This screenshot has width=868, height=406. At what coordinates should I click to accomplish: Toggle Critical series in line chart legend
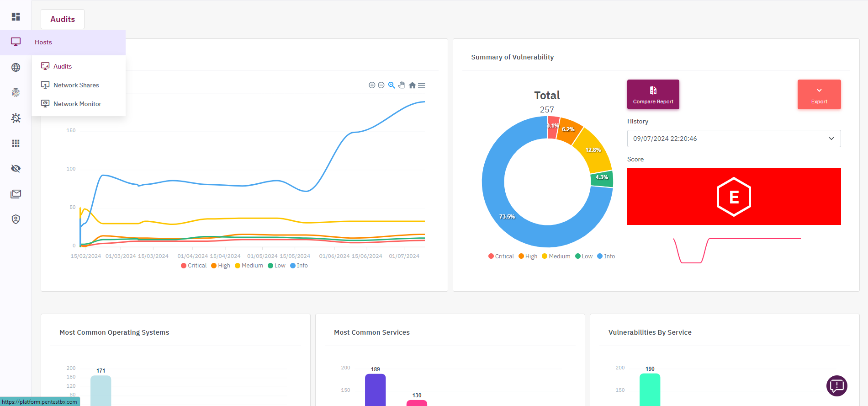tap(194, 266)
